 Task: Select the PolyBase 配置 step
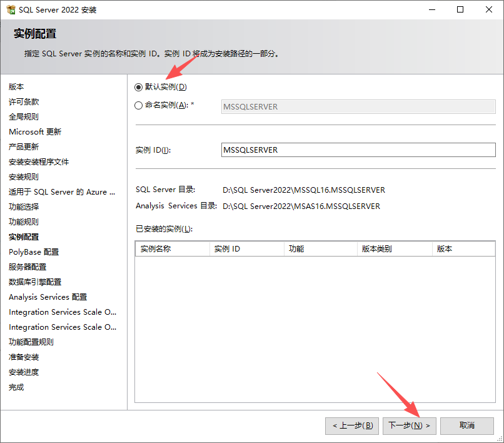(x=34, y=252)
